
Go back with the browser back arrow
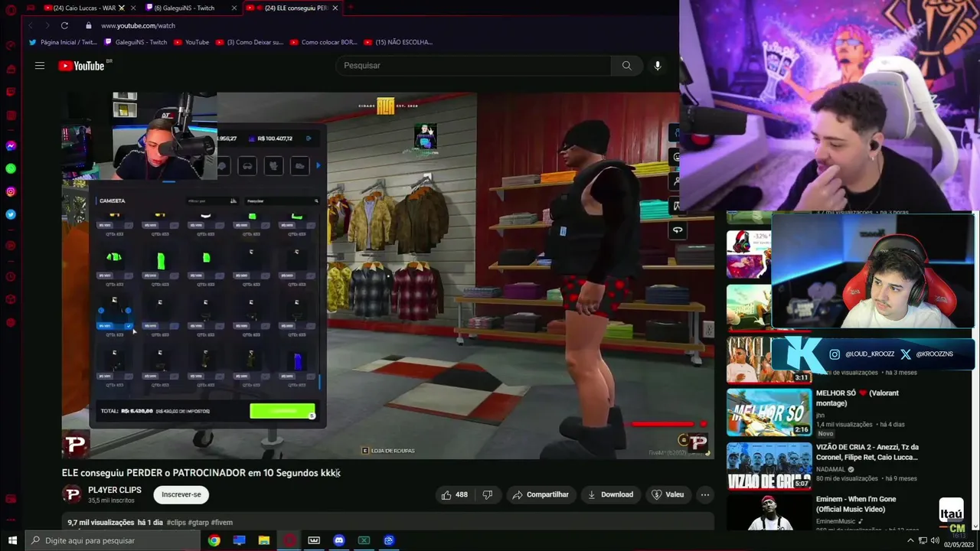point(31,25)
